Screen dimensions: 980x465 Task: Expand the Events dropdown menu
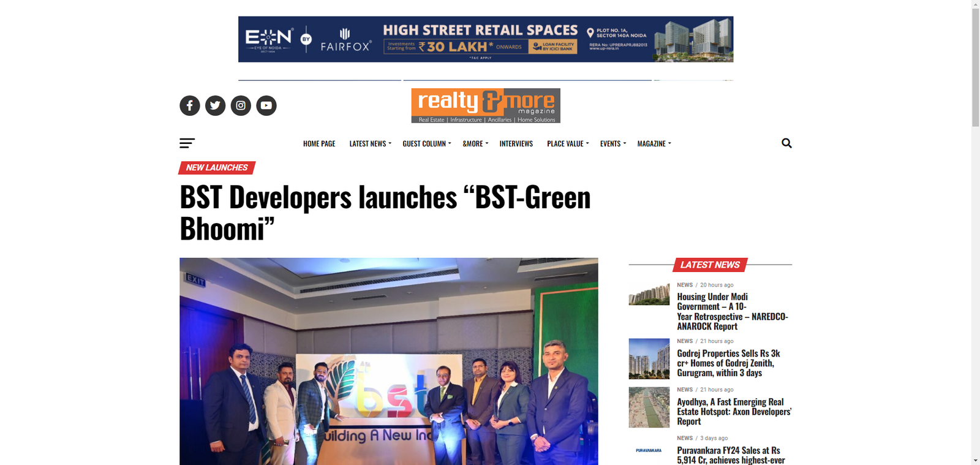pyautogui.click(x=613, y=143)
